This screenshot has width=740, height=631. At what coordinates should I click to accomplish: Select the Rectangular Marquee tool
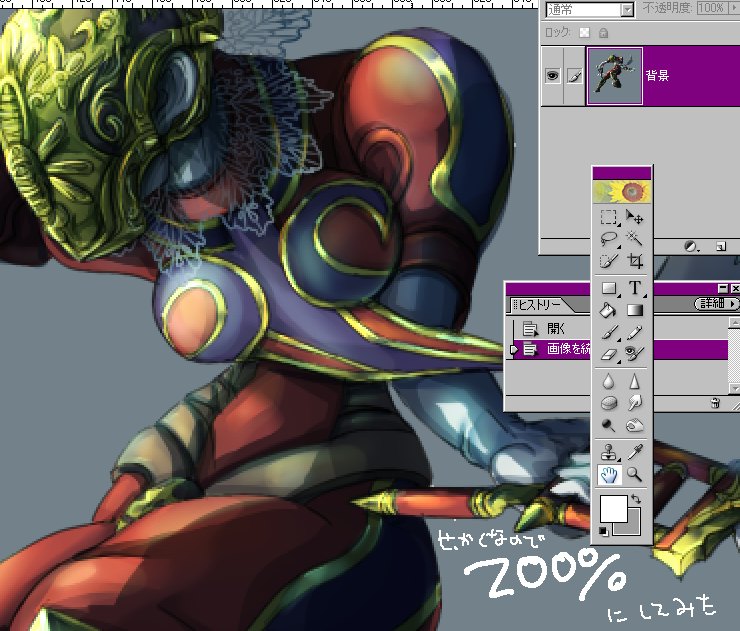pyautogui.click(x=609, y=217)
